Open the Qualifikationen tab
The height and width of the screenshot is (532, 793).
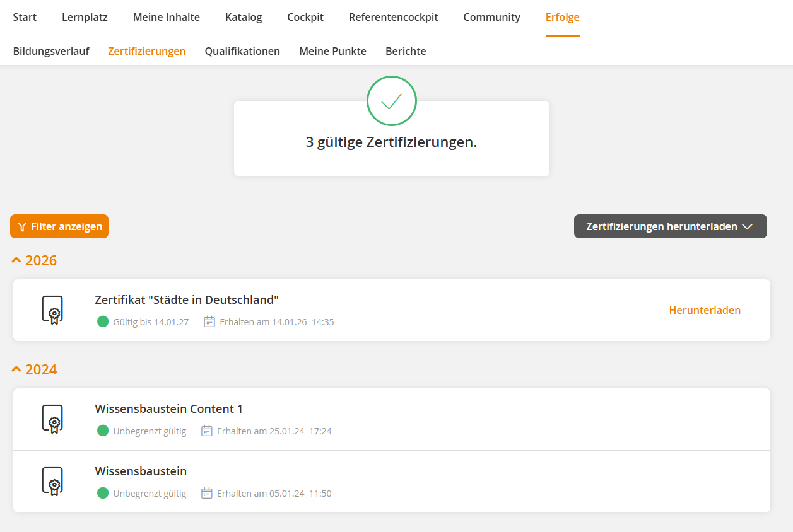pos(242,51)
